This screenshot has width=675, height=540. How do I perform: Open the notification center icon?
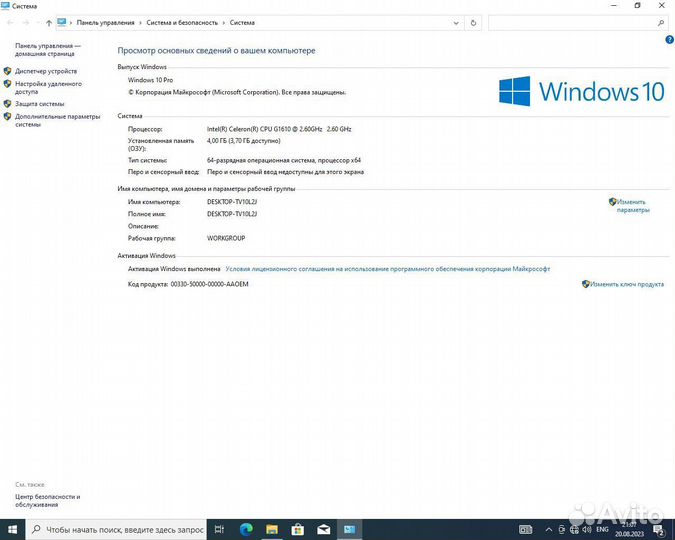pyautogui.click(x=659, y=530)
